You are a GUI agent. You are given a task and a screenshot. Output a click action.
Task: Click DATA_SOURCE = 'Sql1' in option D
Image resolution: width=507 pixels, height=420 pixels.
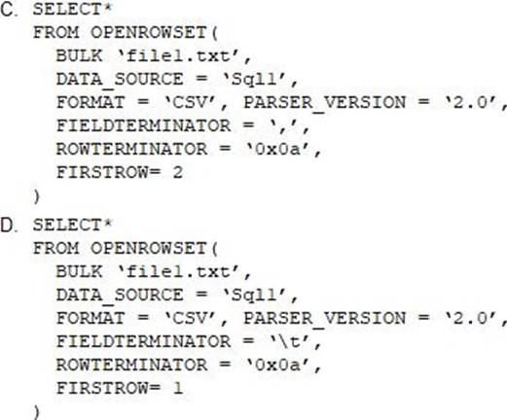pos(177,296)
